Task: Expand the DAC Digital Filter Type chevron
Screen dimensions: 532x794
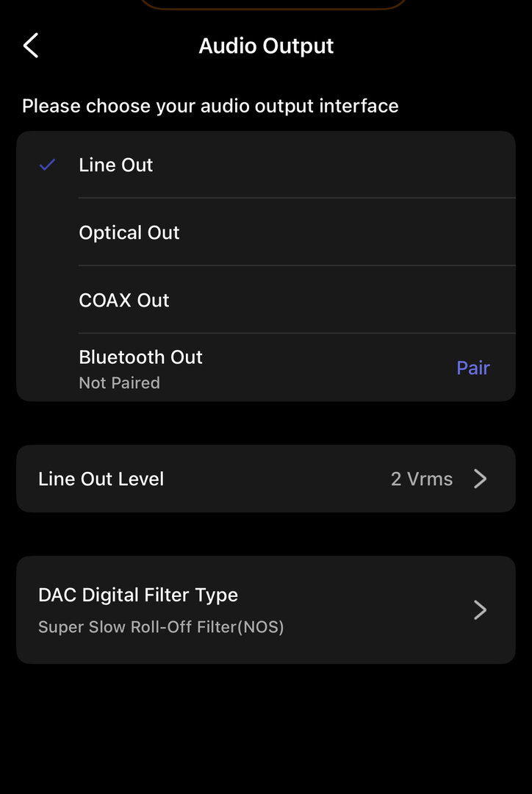Action: click(480, 610)
